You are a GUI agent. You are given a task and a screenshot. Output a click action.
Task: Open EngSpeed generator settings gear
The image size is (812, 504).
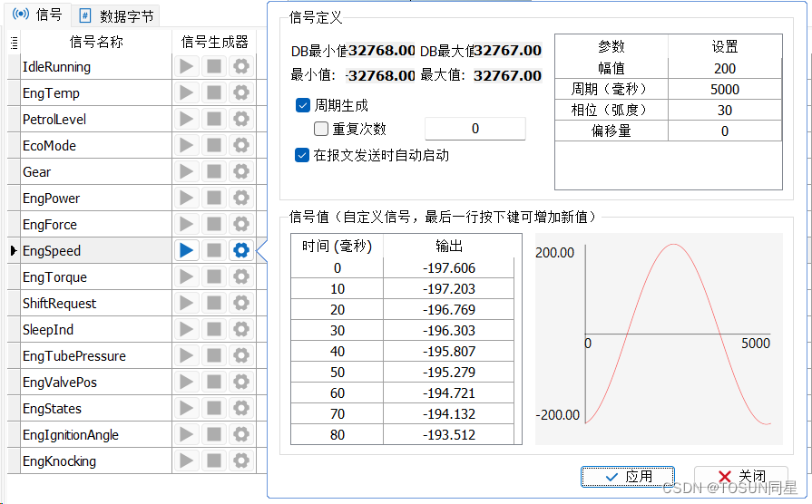(x=241, y=251)
